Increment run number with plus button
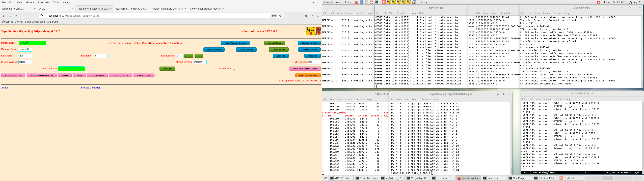The width and height of the screenshot is (644, 181). pos(189,56)
